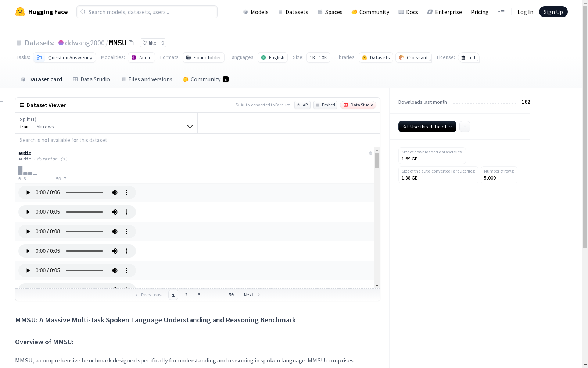588x368 pixels.
Task: Click the search models, datasets, users field
Action: tap(147, 12)
